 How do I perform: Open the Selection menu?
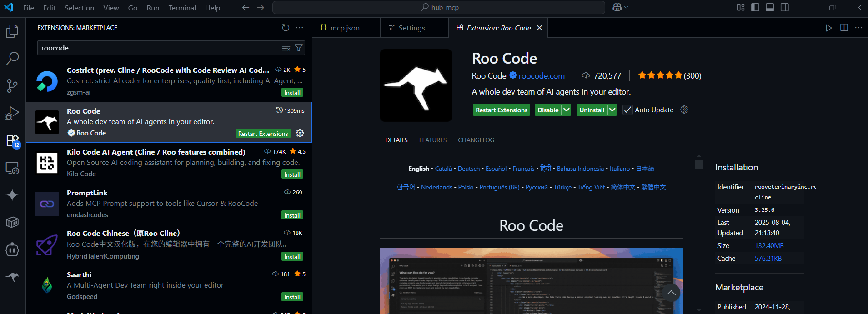pyautogui.click(x=79, y=8)
